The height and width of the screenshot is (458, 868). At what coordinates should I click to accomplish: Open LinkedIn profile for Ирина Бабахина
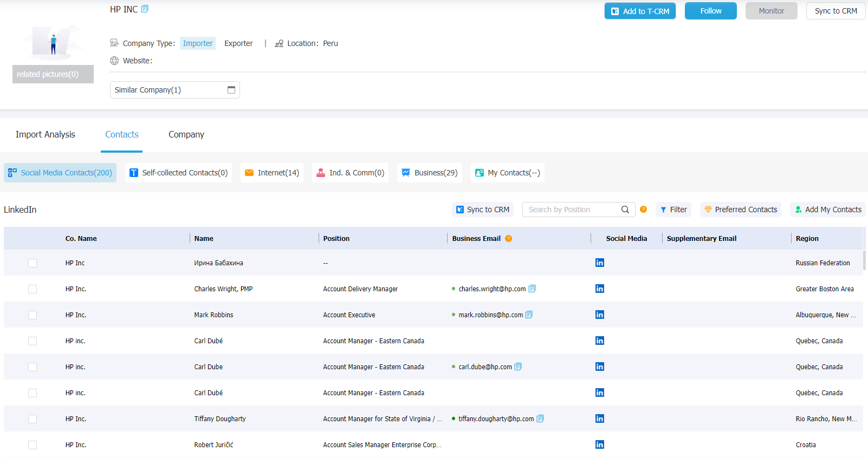tap(599, 263)
